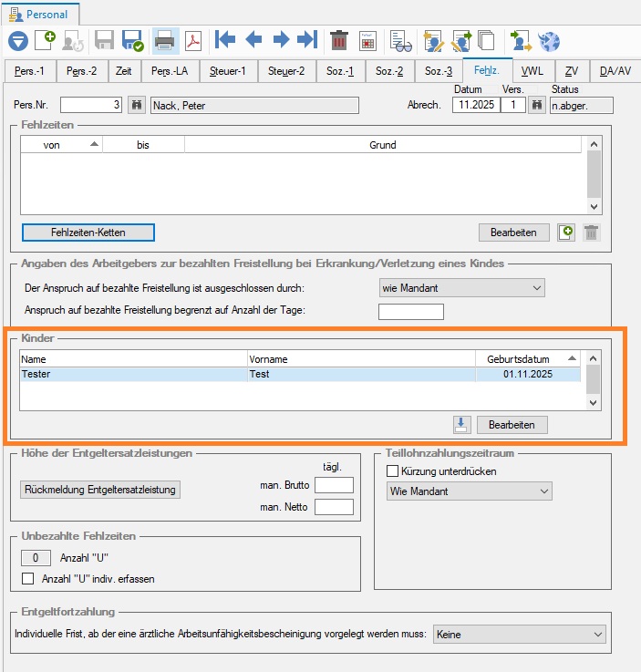
Task: Enable Anzahl "U" indiv. erfassen checkbox
Action: coord(28,579)
